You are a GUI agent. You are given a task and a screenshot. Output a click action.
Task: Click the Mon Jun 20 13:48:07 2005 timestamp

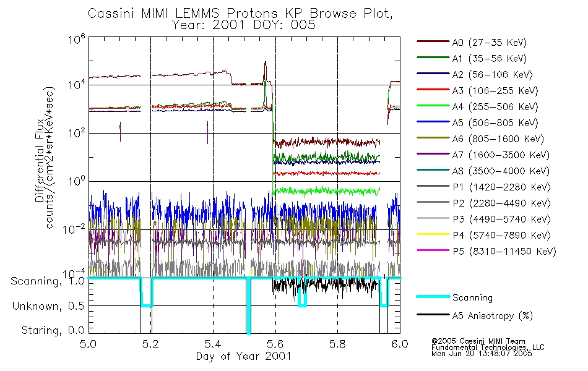(x=482, y=354)
